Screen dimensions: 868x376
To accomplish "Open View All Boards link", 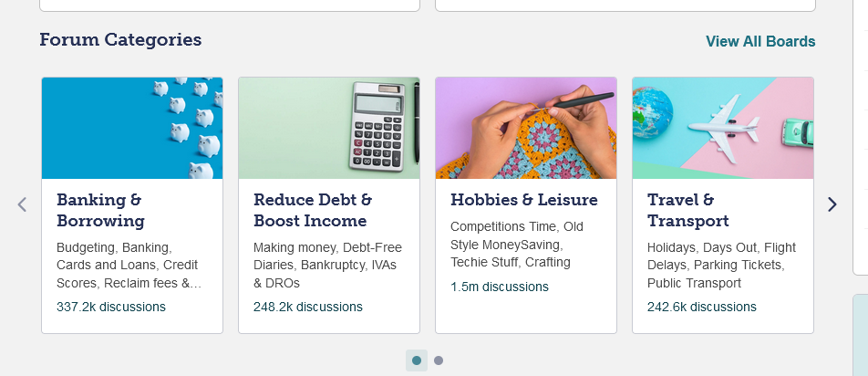I will pos(760,42).
